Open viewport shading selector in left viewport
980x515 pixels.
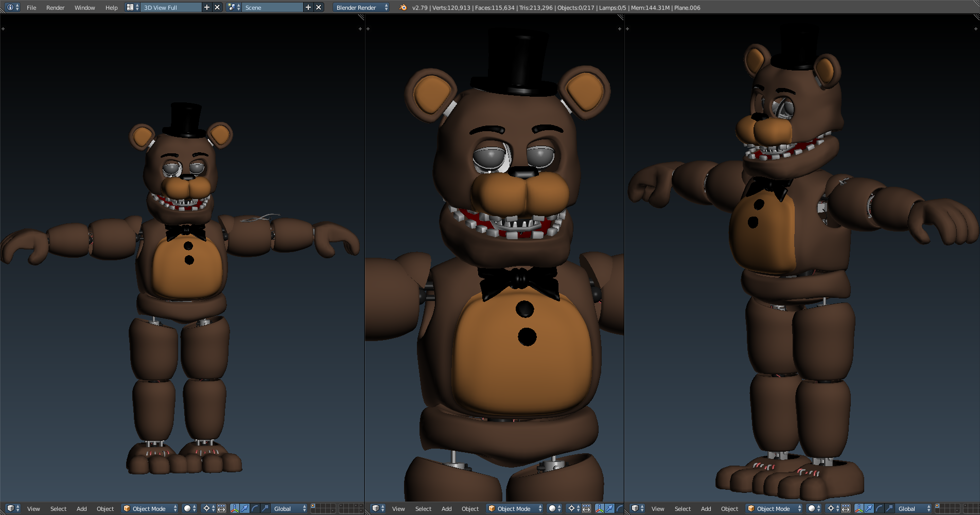point(190,508)
